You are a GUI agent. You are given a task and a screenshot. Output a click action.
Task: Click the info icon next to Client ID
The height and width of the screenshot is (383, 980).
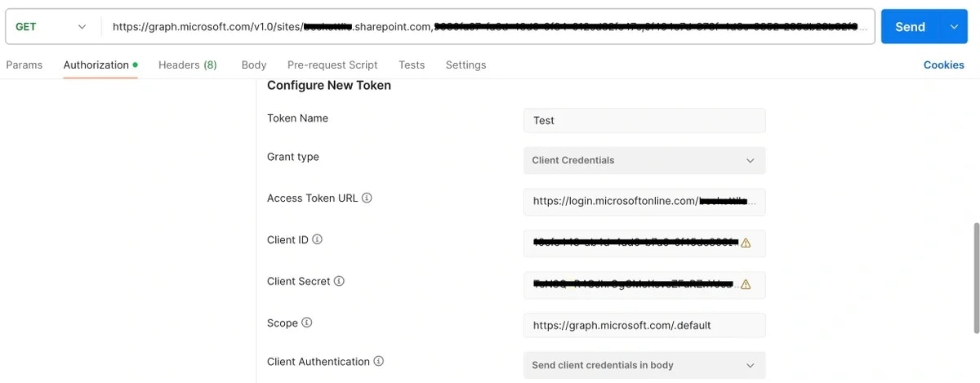pos(317,240)
